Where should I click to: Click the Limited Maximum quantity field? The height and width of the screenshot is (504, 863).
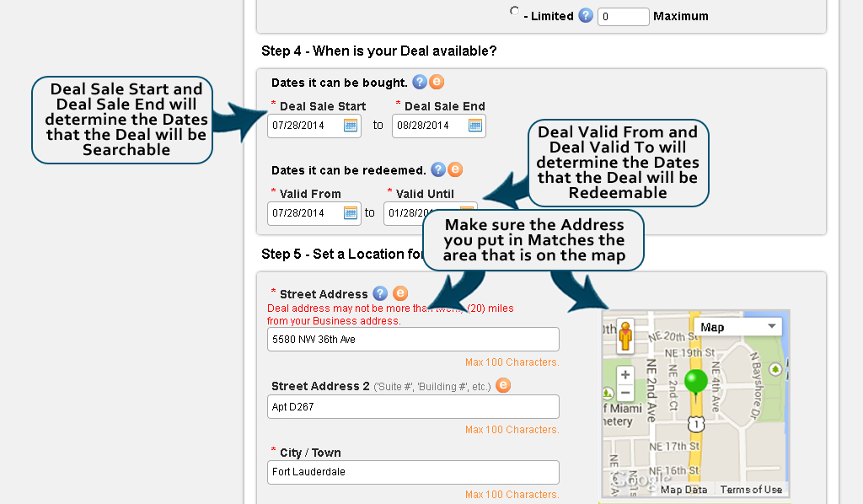click(623, 16)
